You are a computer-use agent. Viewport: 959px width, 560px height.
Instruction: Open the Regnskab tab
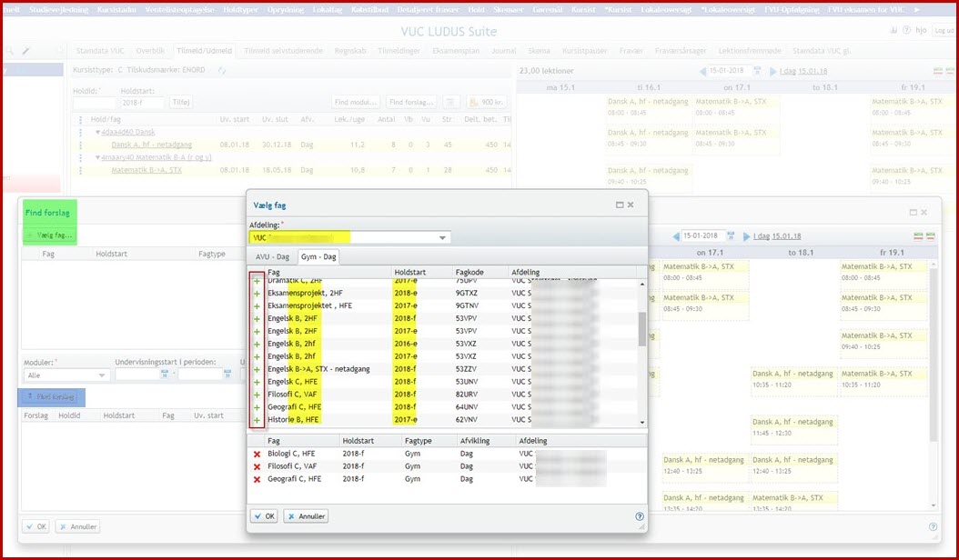350,51
